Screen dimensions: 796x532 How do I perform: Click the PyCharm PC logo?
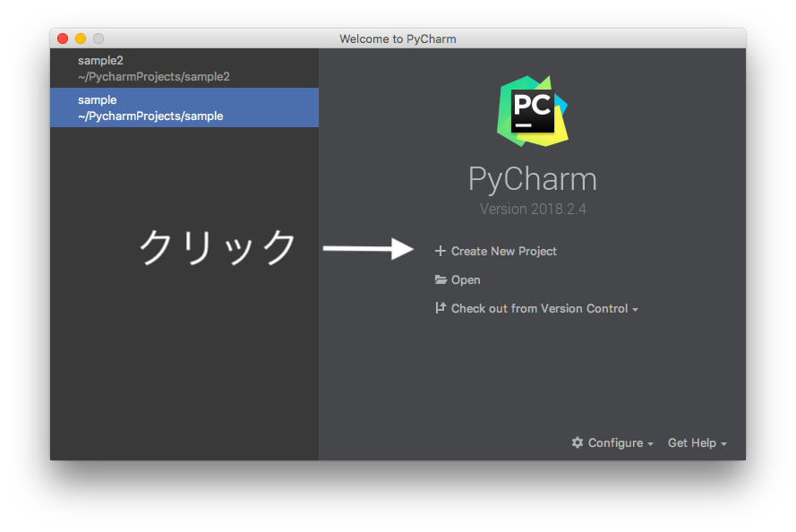tap(532, 111)
